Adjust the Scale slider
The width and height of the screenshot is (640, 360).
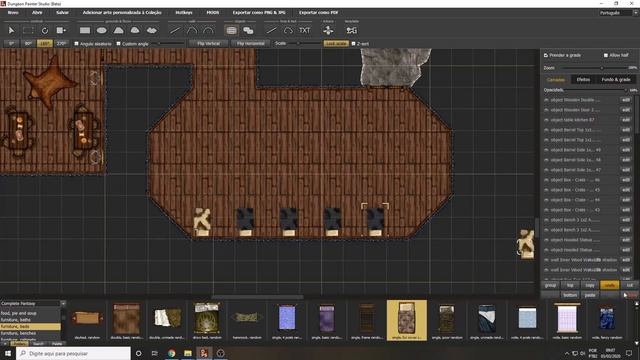tap(304, 43)
